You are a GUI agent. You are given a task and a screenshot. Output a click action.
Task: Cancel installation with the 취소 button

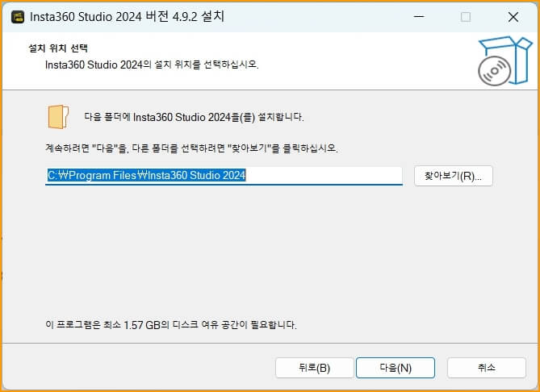click(486, 368)
